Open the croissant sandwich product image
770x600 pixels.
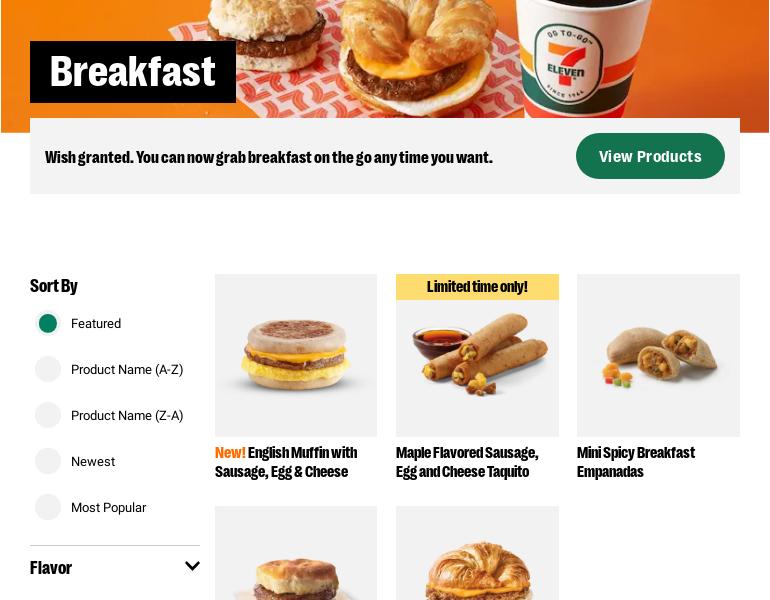click(477, 553)
